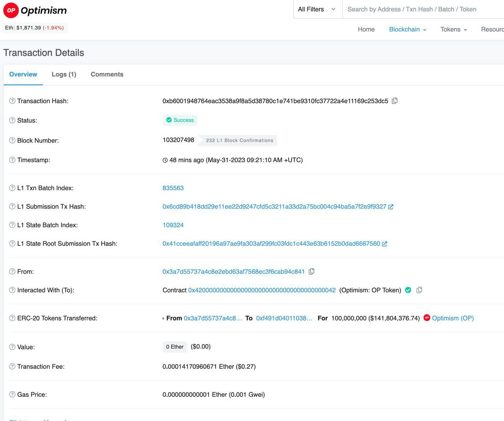Click help icon beside L1 State Batch Index
Image resolution: width=504 pixels, height=421 pixels.
12,225
